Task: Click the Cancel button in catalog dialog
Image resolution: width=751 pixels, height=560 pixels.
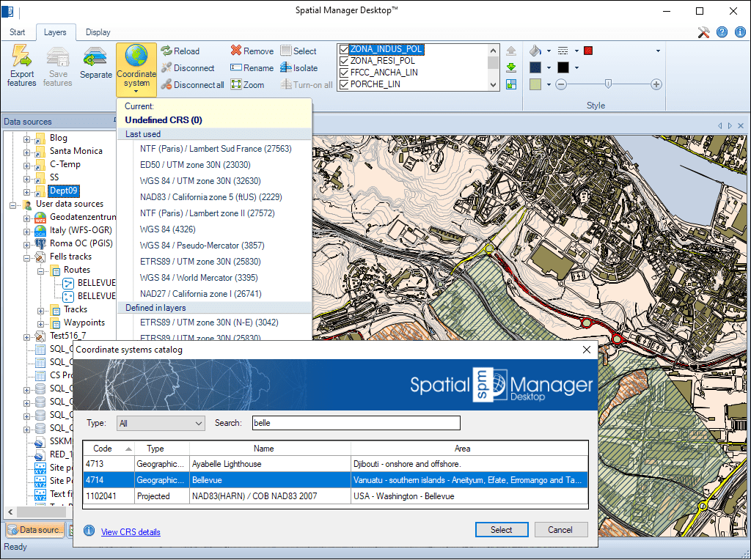Action: click(x=560, y=530)
